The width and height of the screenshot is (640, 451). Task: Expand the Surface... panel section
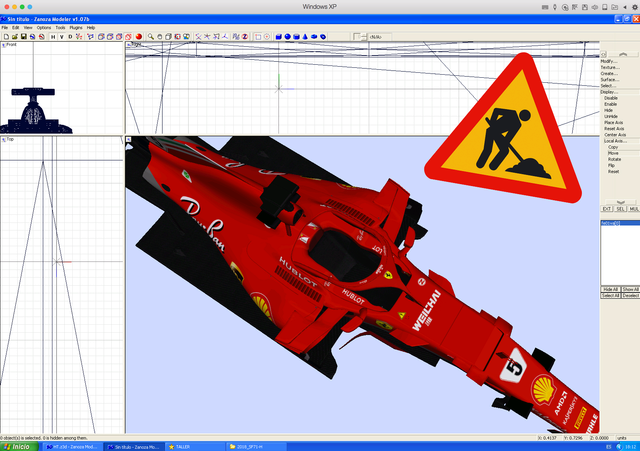(610, 80)
